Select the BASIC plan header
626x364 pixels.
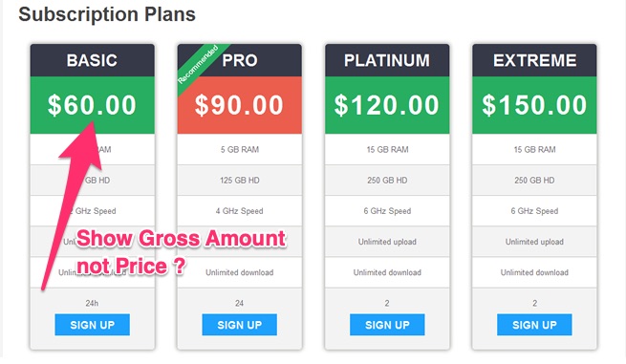click(92, 60)
